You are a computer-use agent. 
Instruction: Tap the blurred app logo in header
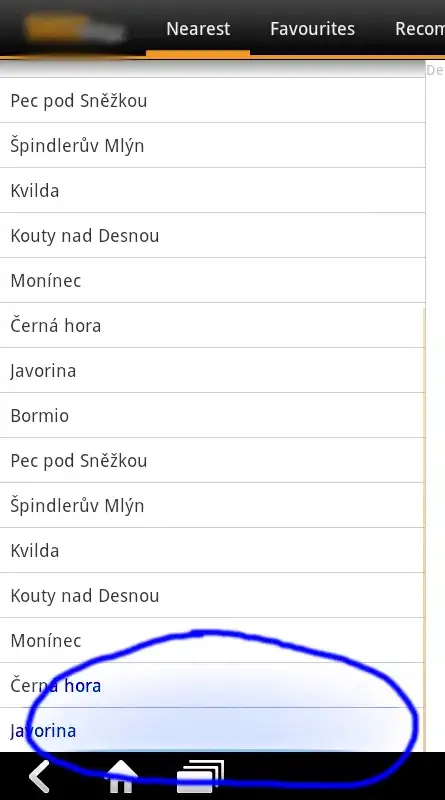[75, 28]
